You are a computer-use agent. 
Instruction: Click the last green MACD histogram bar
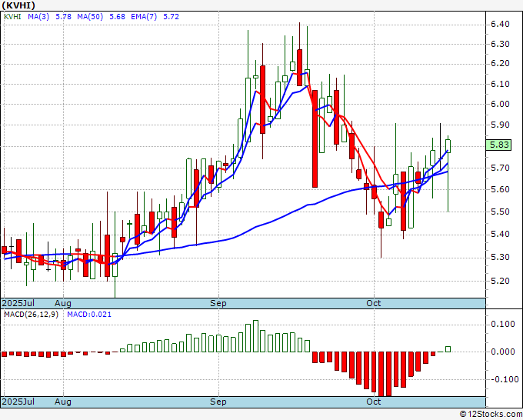[448, 349]
